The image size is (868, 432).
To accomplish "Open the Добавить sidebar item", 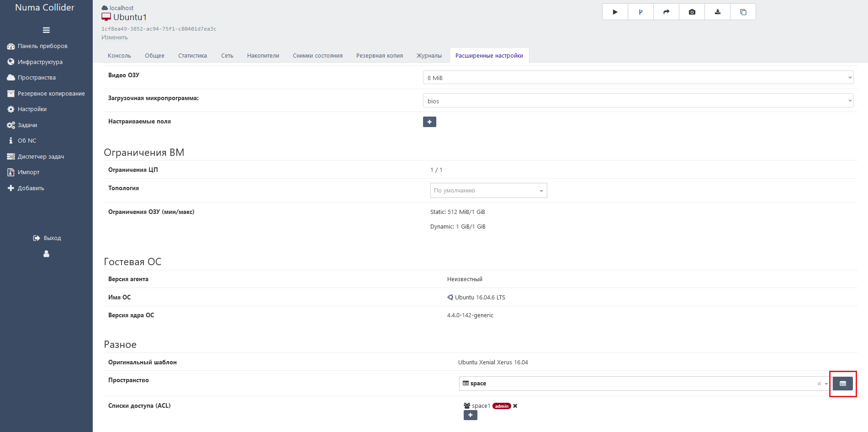I will [26, 188].
